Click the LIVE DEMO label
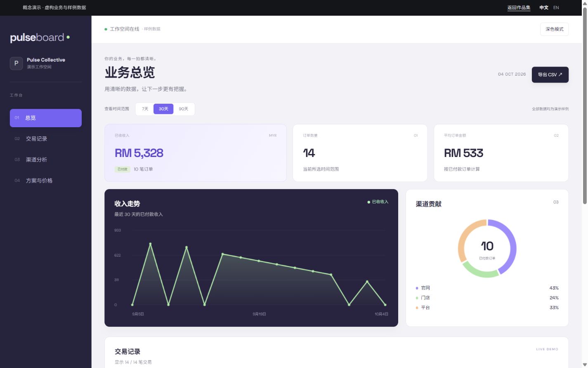588x368 pixels. [x=547, y=349]
